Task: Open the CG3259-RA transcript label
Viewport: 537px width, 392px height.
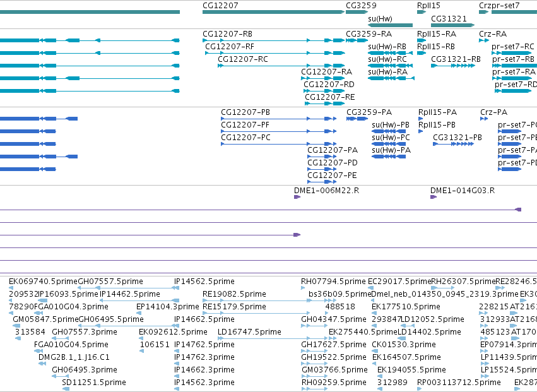Action: [369, 34]
